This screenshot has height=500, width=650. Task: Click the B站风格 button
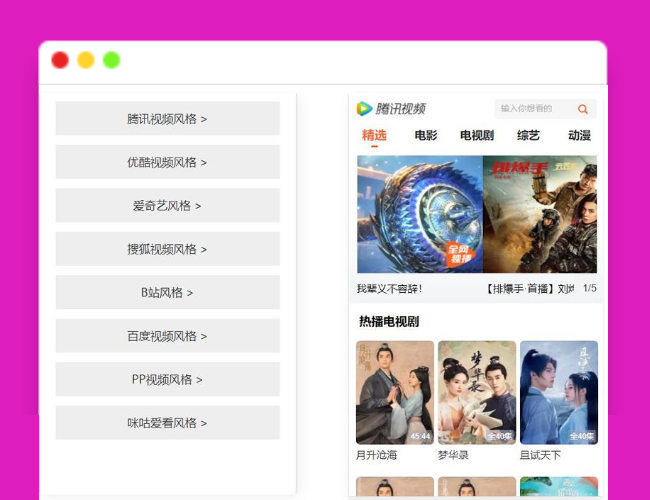pyautogui.click(x=167, y=292)
